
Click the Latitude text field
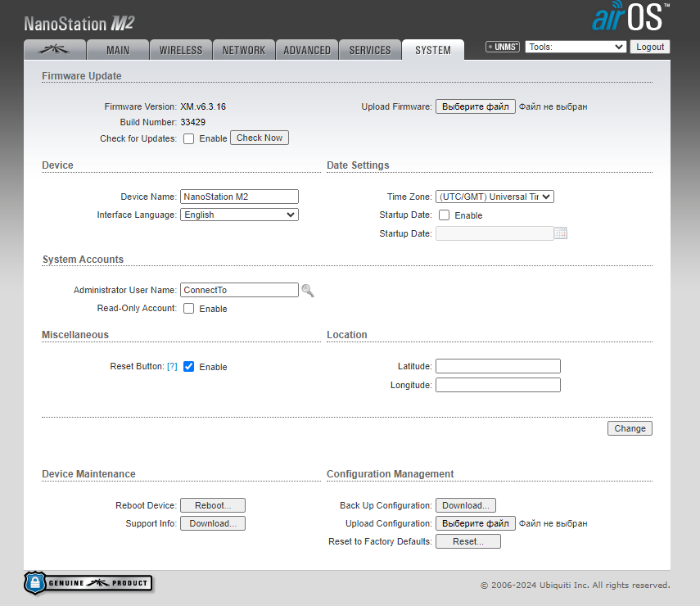(498, 366)
